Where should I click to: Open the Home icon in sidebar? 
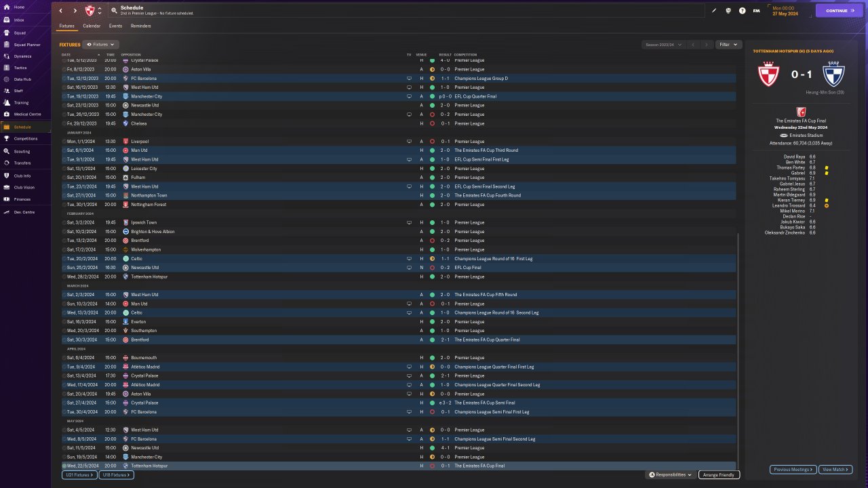point(7,7)
